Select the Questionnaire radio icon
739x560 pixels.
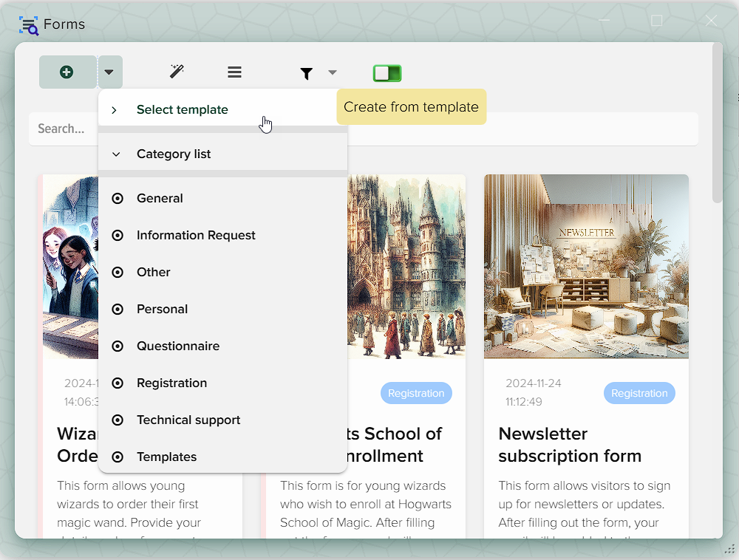coord(118,346)
